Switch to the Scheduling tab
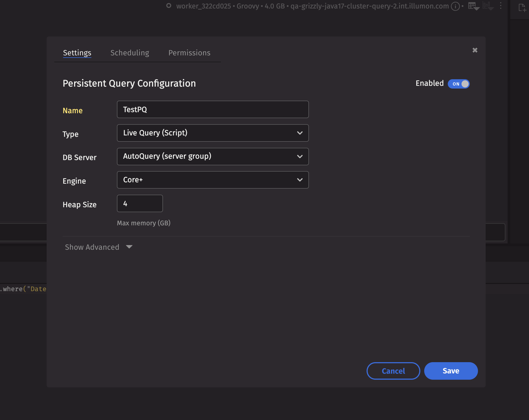 click(130, 53)
